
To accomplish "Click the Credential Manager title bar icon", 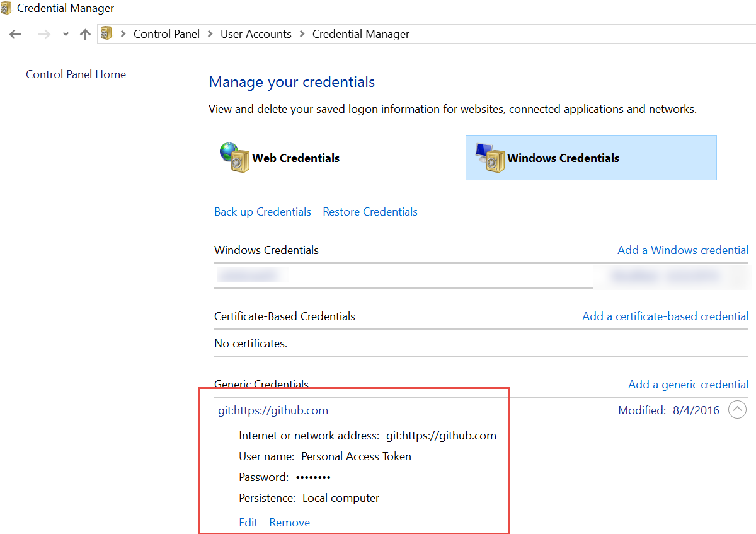I will click(x=6, y=9).
